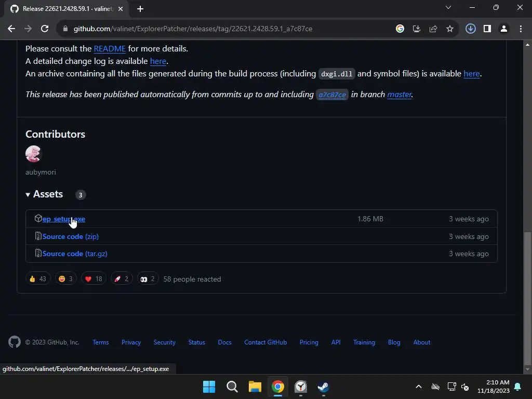View site information lock icon
532x399 pixels.
coord(65,29)
